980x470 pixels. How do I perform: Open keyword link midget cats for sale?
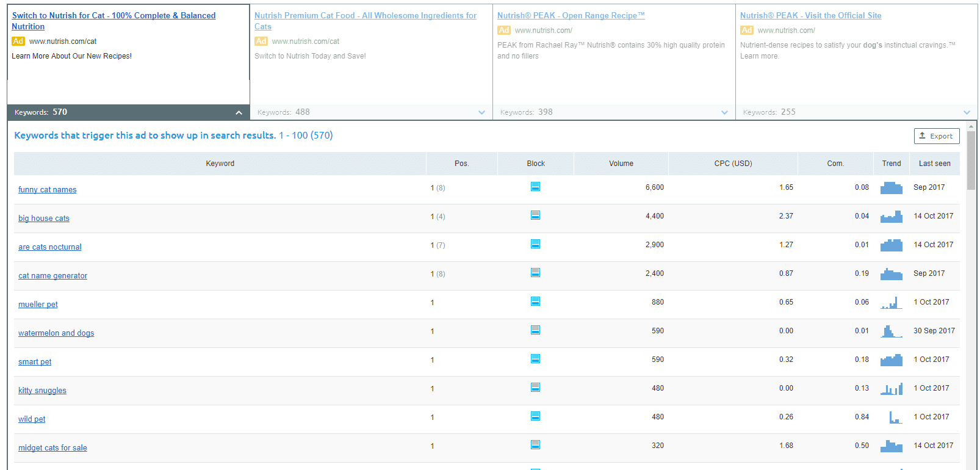tap(52, 448)
